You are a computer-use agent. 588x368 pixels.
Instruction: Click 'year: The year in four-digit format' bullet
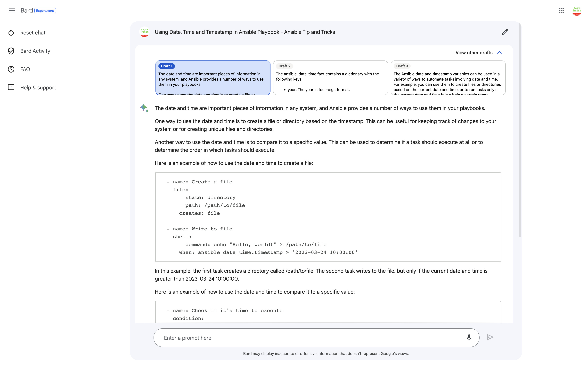318,90
